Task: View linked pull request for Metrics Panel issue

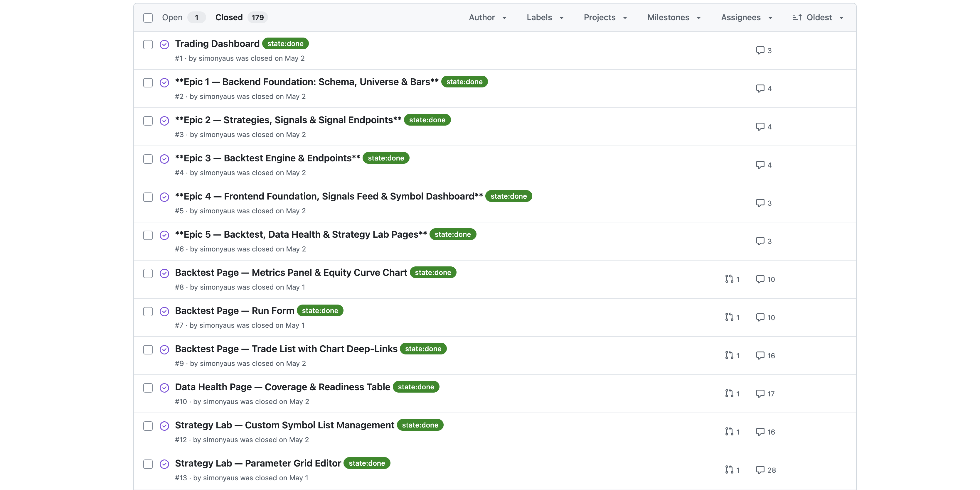Action: (x=732, y=279)
